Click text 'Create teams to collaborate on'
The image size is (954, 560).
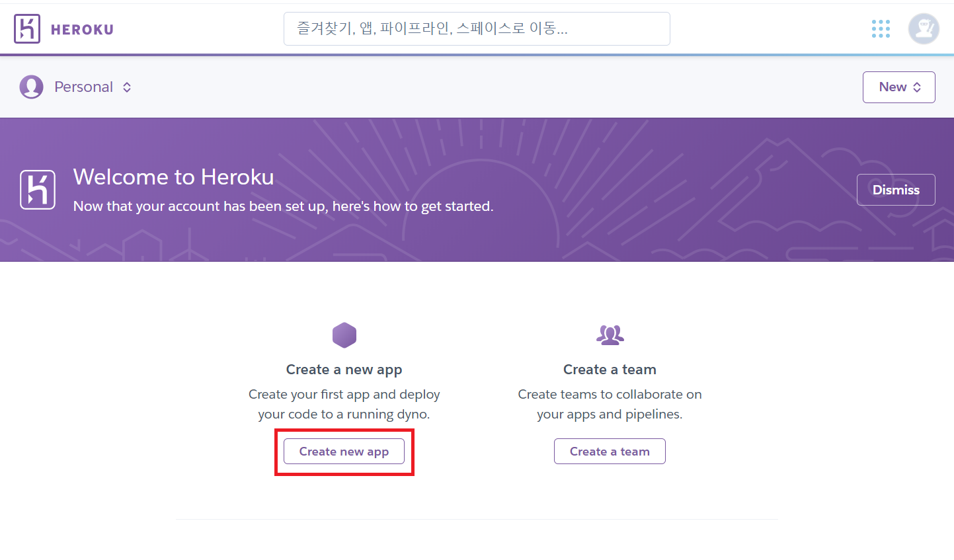[x=610, y=395]
